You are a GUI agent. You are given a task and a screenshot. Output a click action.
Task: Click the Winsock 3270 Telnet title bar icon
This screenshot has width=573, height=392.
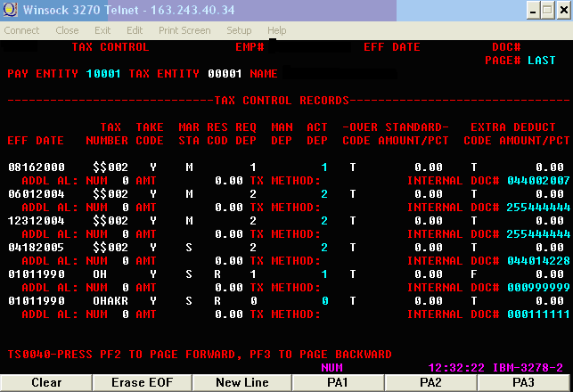(10, 11)
